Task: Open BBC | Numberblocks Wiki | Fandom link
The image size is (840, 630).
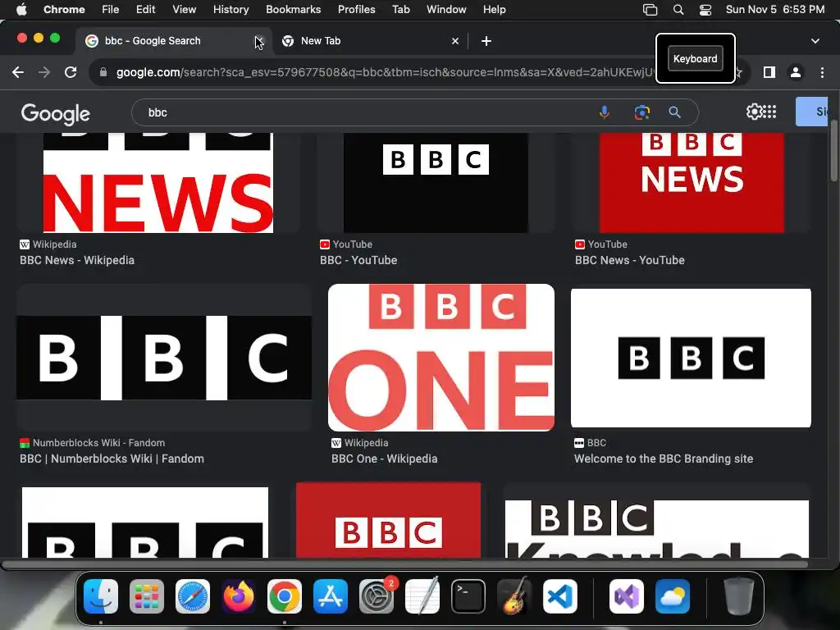Action: click(112, 459)
